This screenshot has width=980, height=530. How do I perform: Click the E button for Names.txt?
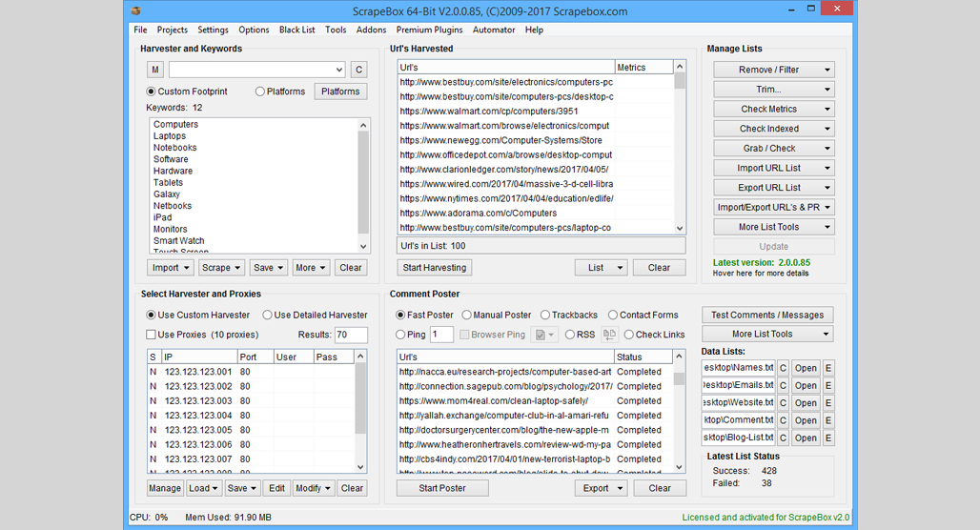click(x=828, y=368)
